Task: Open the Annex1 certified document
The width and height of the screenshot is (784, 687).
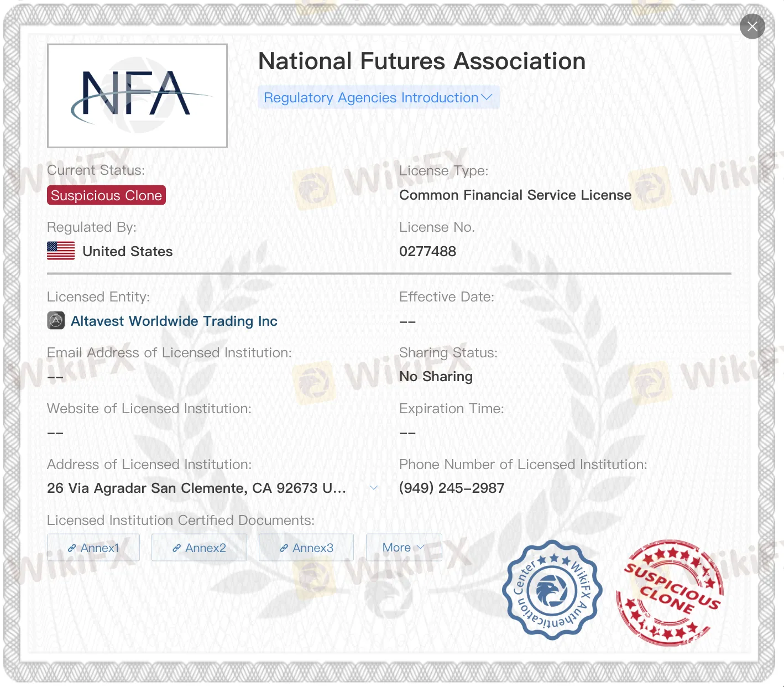Action: click(93, 548)
